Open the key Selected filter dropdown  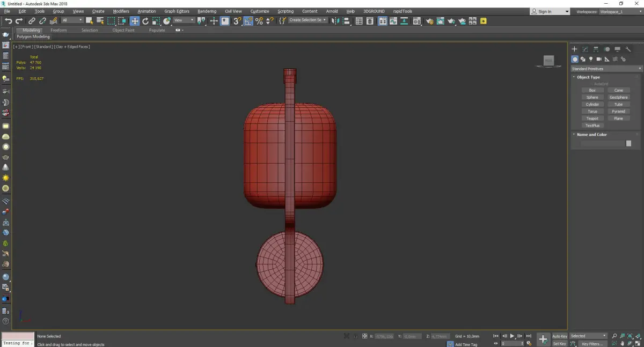point(588,336)
